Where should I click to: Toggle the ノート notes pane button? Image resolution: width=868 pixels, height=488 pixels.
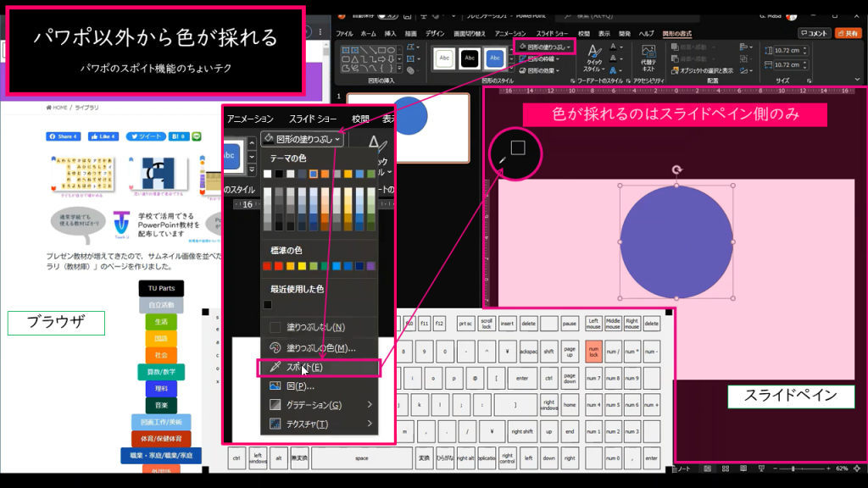click(682, 469)
